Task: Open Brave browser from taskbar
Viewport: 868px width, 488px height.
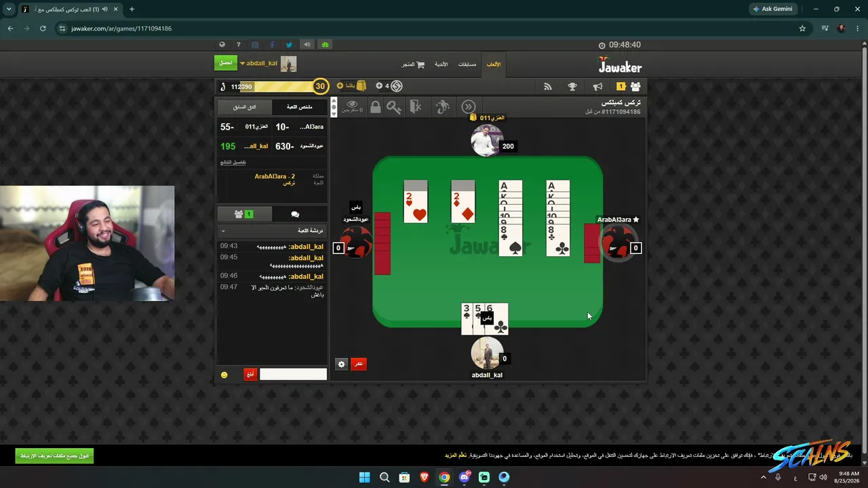Action: (425, 477)
